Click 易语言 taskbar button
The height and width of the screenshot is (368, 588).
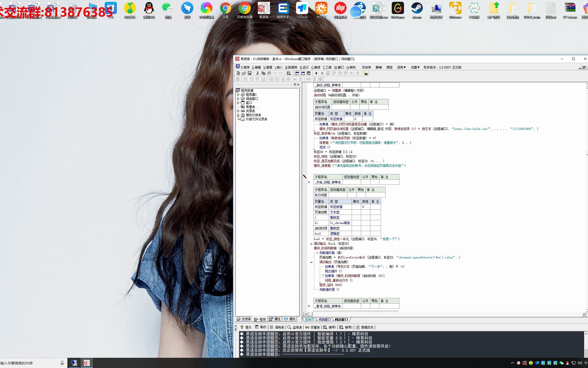pos(87,363)
